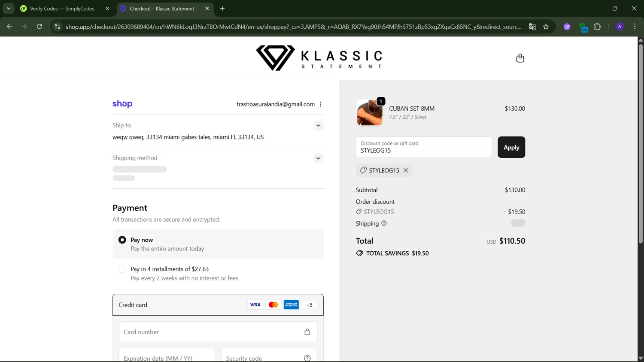Open the browser extensions puzzle icon
644x362 pixels.
tap(598, 27)
